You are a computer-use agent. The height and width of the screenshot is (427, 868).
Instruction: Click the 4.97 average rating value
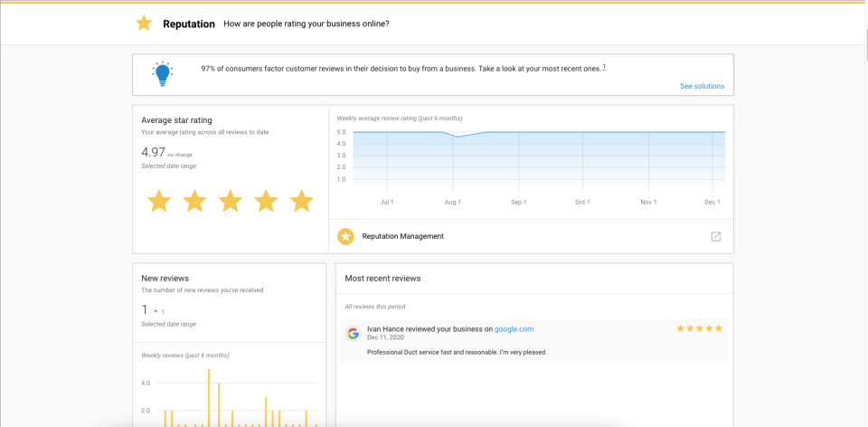coord(153,152)
